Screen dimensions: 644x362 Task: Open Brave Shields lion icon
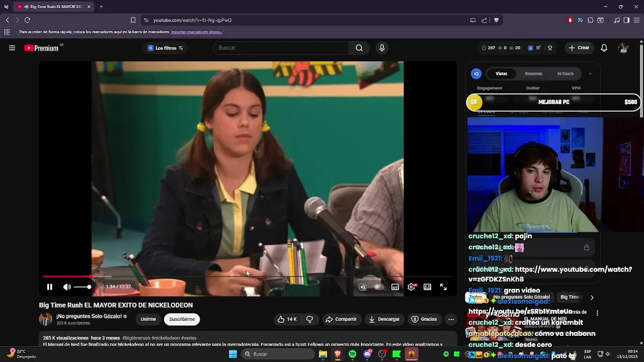coord(496,20)
